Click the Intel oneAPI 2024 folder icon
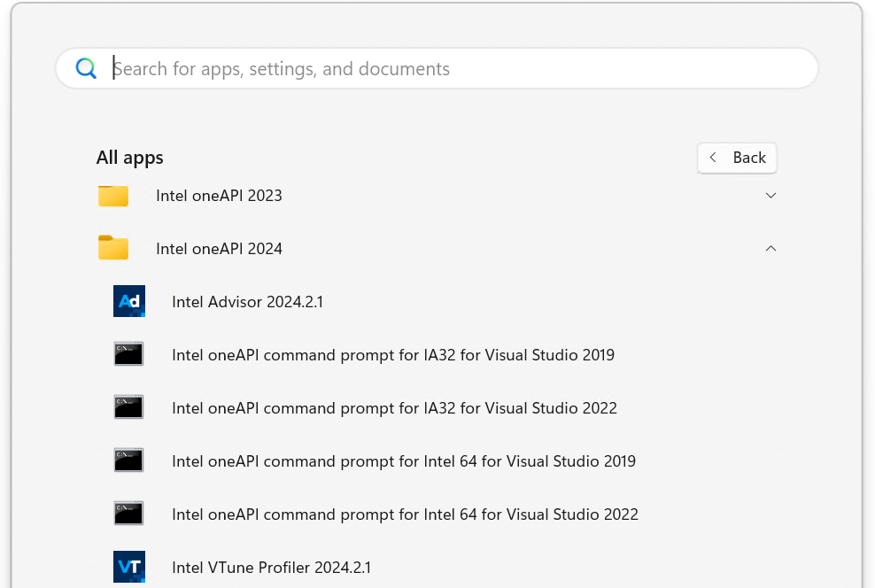The width and height of the screenshot is (875, 588). (x=113, y=248)
